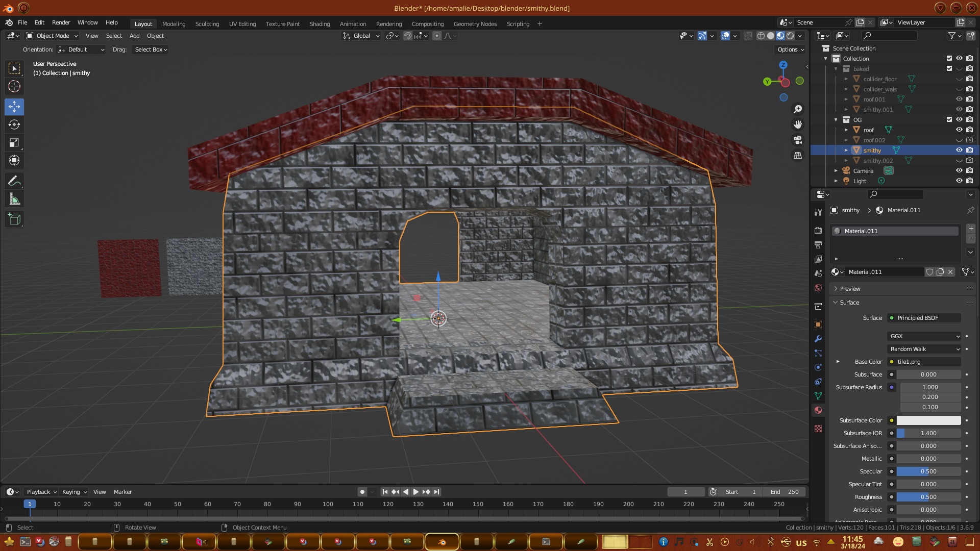Image resolution: width=980 pixels, height=551 pixels.
Task: Open the Random Walk subsurface method dropdown
Action: [924, 349]
